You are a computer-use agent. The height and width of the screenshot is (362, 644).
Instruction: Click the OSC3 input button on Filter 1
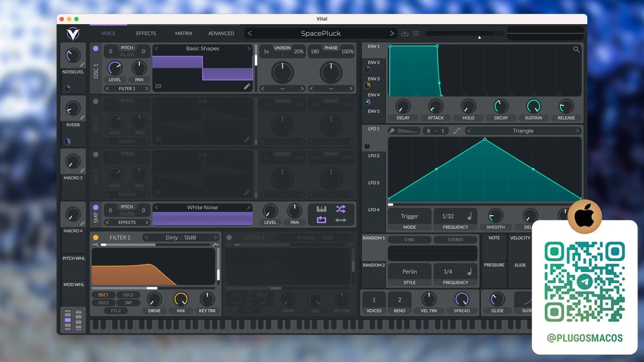point(103,303)
